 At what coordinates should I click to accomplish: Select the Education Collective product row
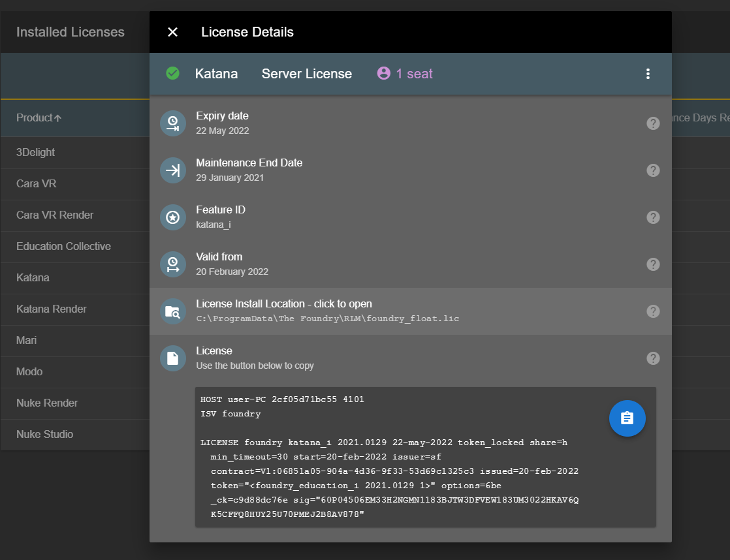75,246
